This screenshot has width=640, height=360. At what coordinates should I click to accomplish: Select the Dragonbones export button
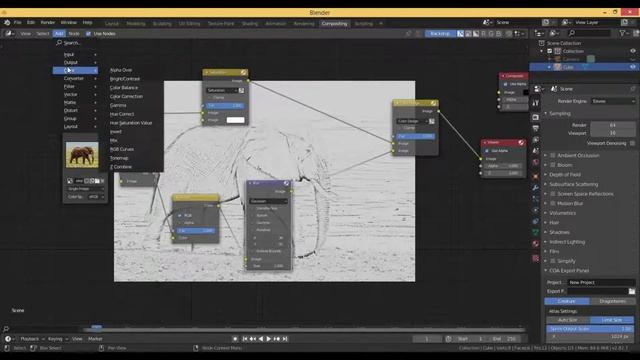(612, 301)
